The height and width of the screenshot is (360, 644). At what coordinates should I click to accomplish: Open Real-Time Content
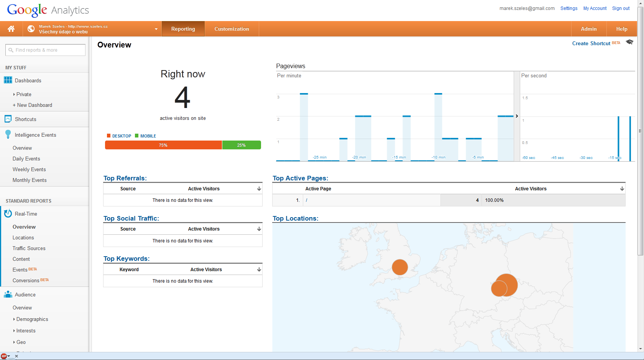click(x=21, y=259)
